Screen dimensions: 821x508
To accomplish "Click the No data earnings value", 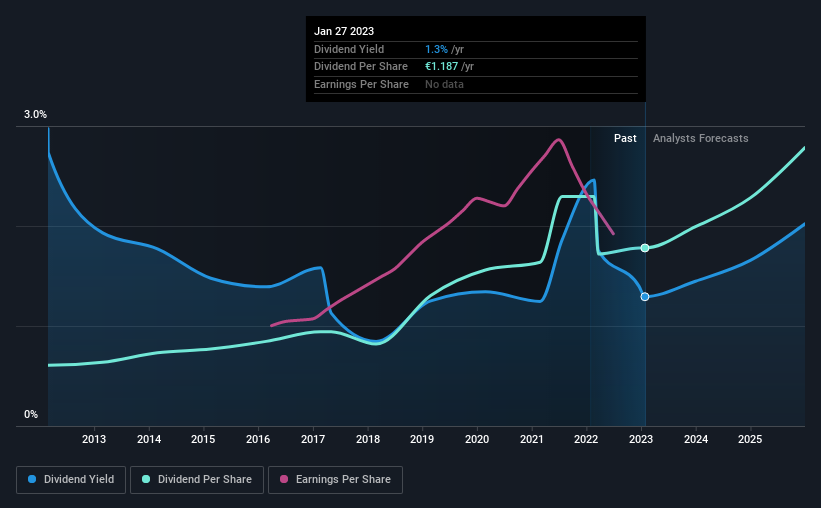I will pos(444,84).
